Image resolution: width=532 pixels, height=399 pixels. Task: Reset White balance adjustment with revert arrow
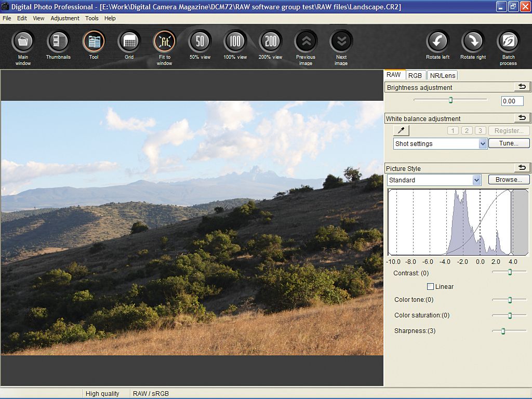tap(522, 118)
